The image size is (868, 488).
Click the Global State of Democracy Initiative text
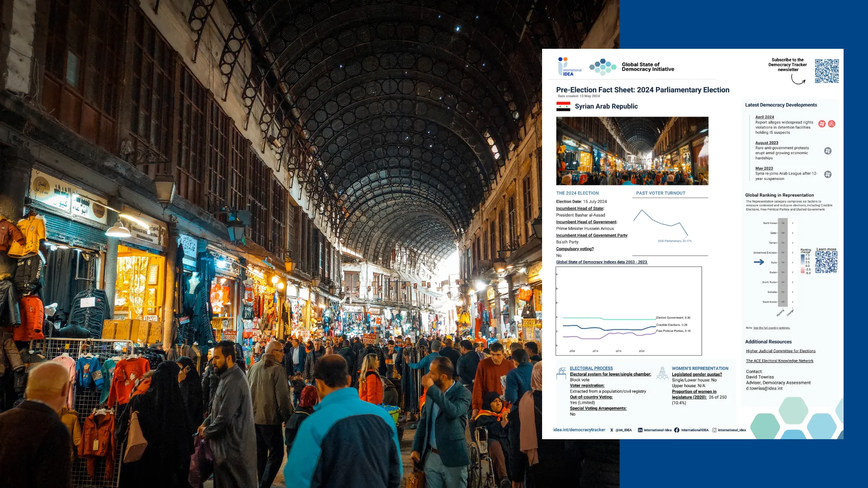[648, 67]
